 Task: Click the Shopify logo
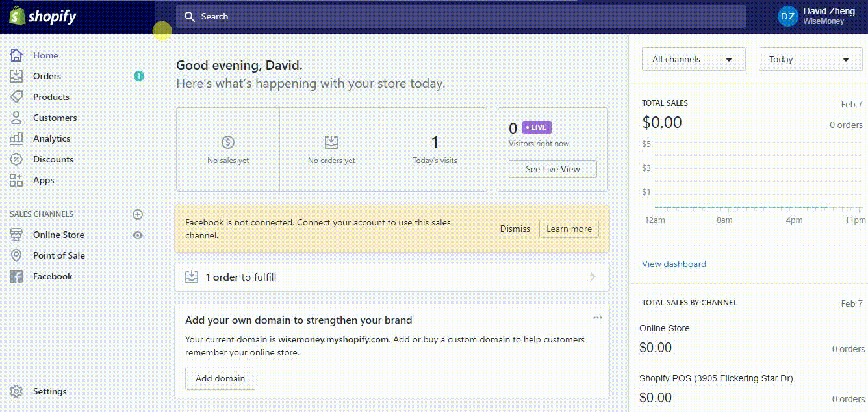pos(43,16)
